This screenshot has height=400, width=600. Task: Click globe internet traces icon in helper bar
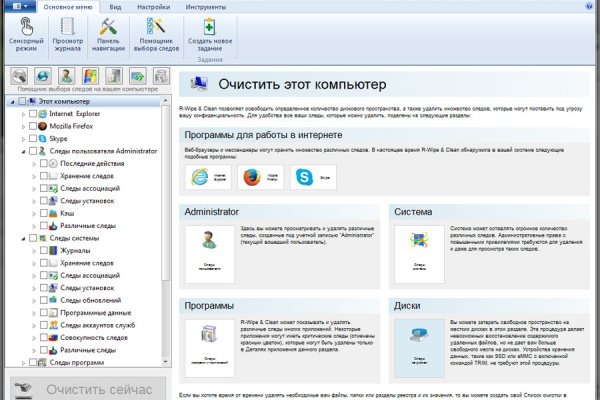tap(43, 76)
